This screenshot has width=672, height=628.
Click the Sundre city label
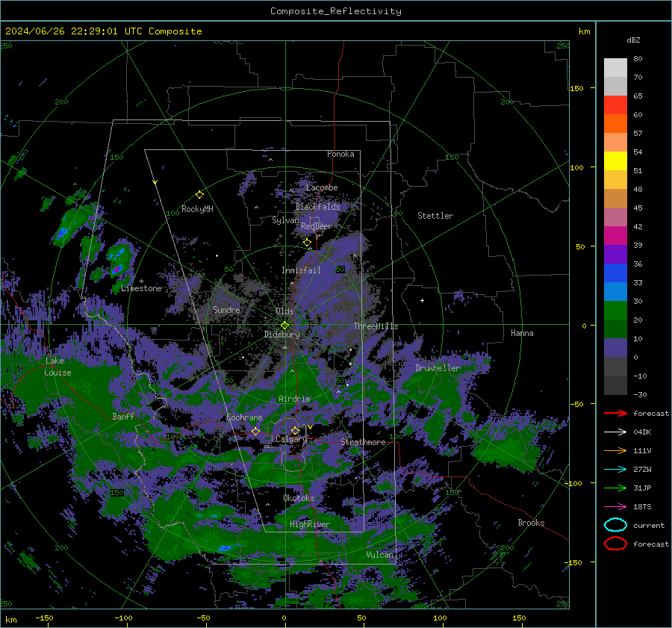point(226,309)
